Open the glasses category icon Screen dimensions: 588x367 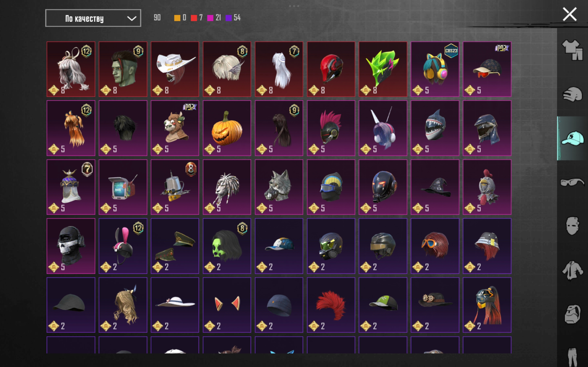[x=572, y=182]
